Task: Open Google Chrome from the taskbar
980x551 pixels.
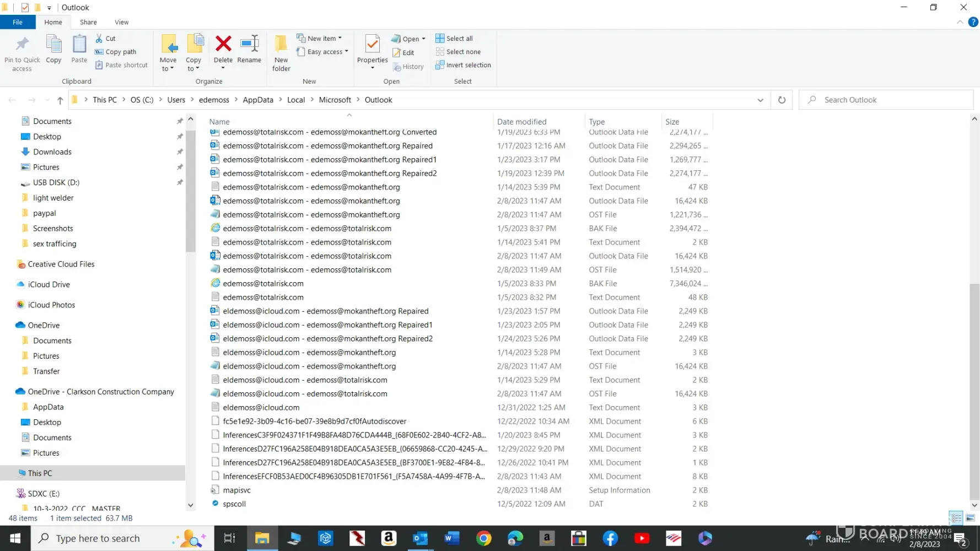Action: (483, 538)
